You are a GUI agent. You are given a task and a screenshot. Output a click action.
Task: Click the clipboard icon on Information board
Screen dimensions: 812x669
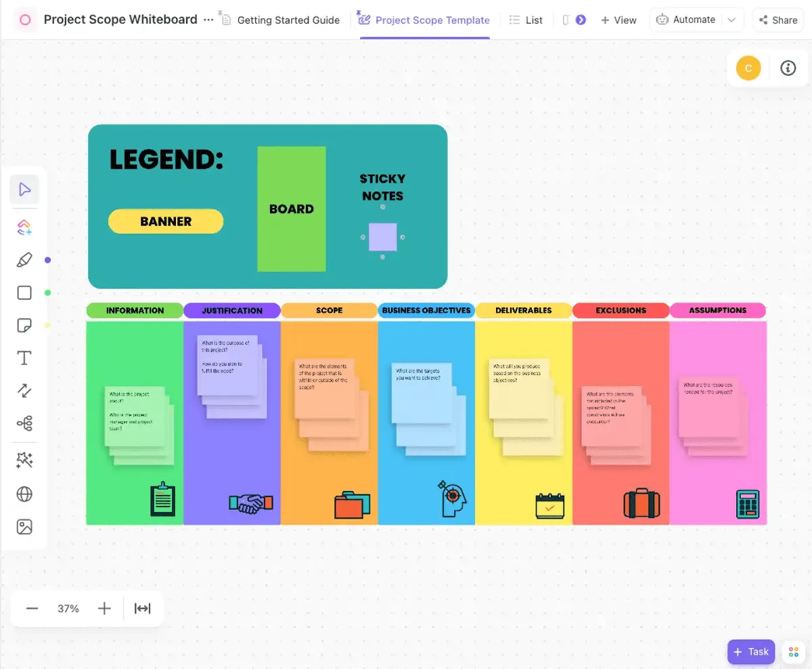click(x=162, y=498)
